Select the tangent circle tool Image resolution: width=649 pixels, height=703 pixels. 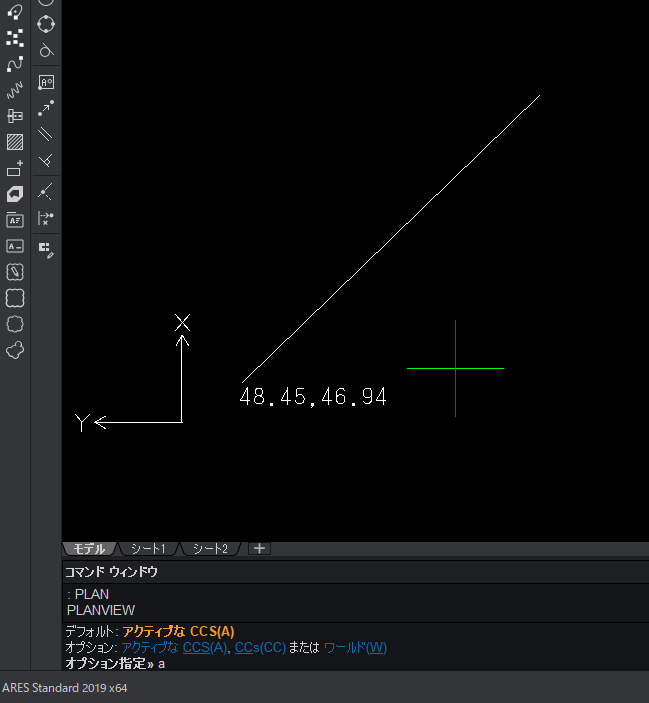(x=46, y=50)
